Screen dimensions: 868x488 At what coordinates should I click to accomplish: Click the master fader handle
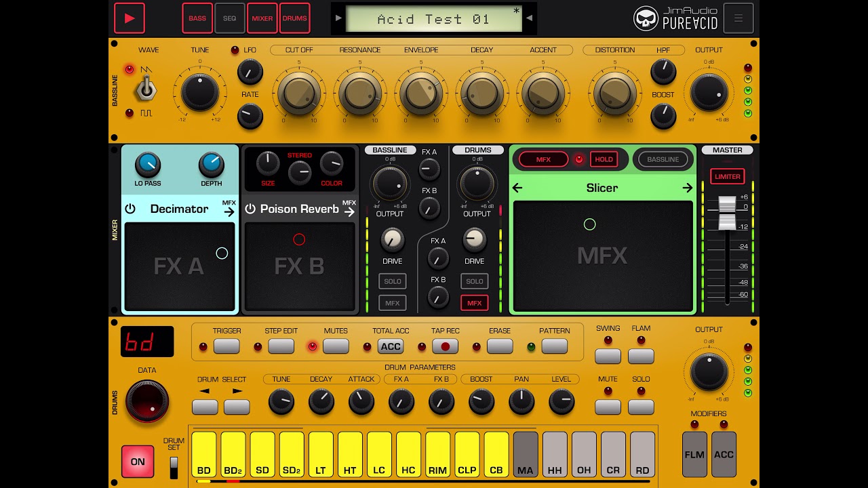[x=727, y=213]
